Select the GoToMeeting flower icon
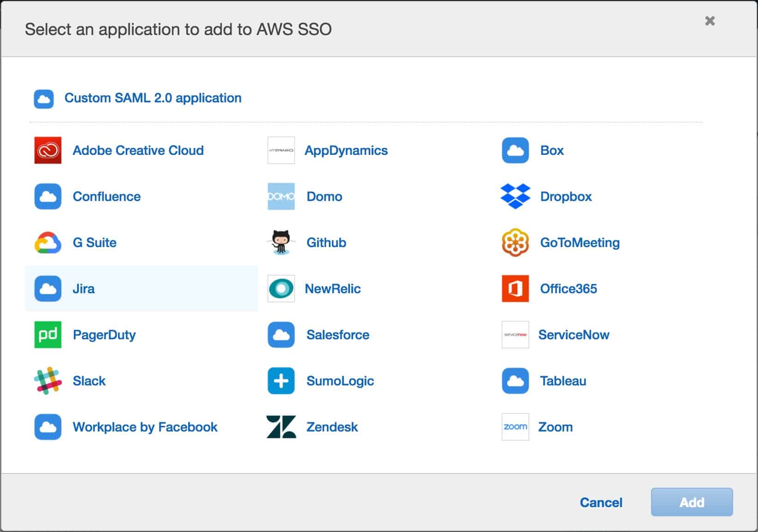 [x=515, y=242]
